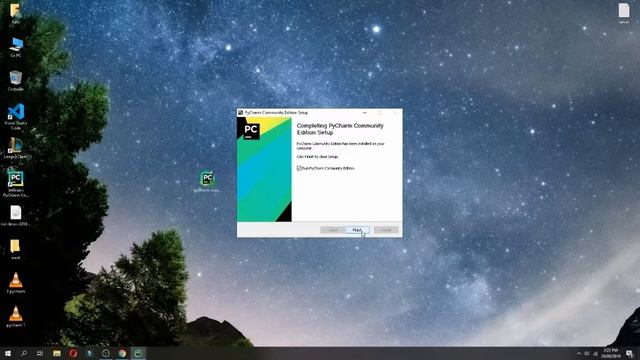Select the 'pycharm 1' VLC media file
This screenshot has width=640, height=360.
[x=16, y=317]
